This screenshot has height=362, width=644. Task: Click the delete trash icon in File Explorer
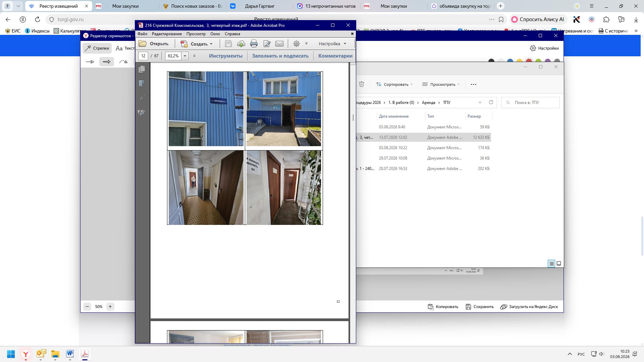click(x=362, y=84)
